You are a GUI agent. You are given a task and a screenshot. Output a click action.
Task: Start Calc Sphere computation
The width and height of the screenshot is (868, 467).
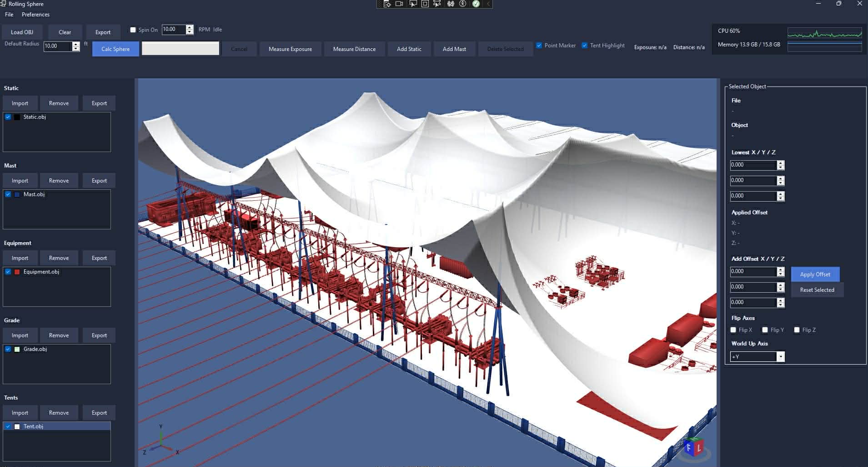[x=115, y=49]
